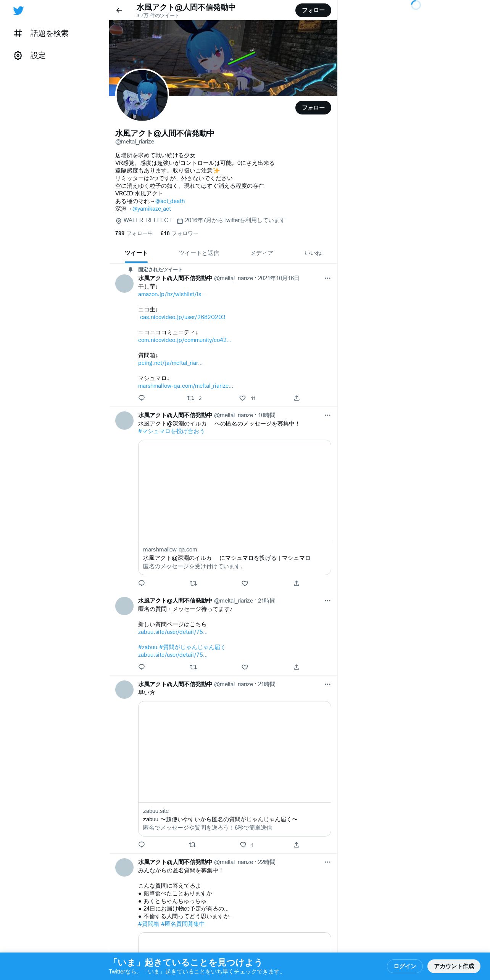Open the 話題を検索 hashtag explore page

tap(41, 34)
